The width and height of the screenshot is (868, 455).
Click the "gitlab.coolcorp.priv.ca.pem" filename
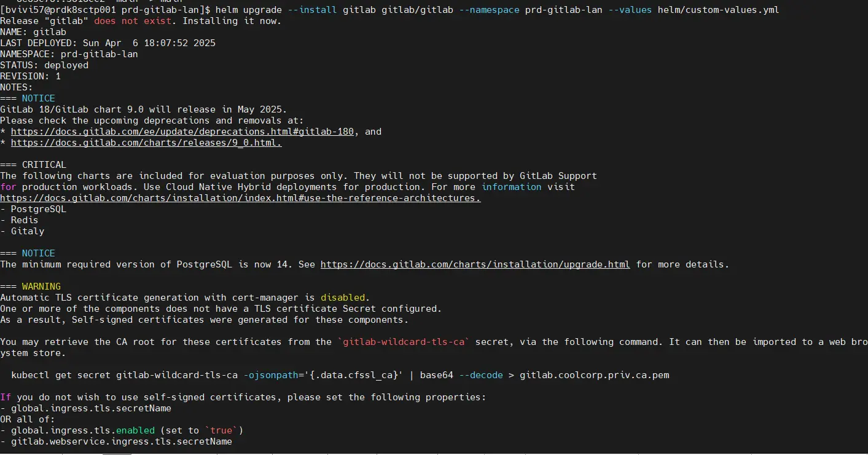[594, 375]
